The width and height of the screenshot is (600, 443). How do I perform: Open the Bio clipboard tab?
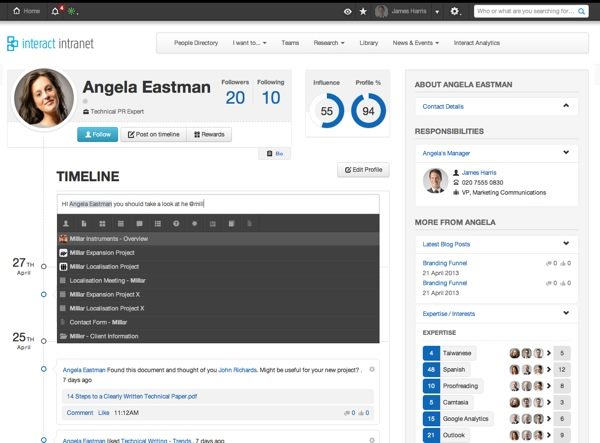tap(274, 153)
